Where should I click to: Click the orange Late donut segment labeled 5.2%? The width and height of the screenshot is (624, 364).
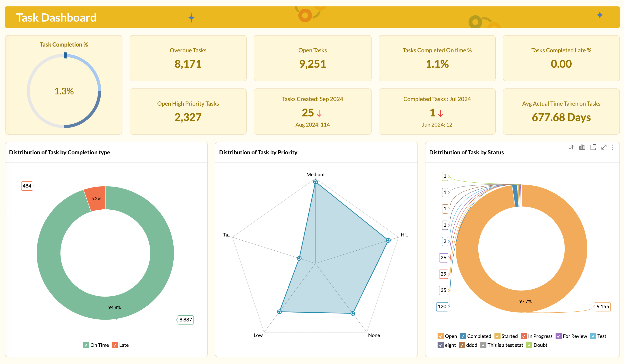(x=96, y=198)
